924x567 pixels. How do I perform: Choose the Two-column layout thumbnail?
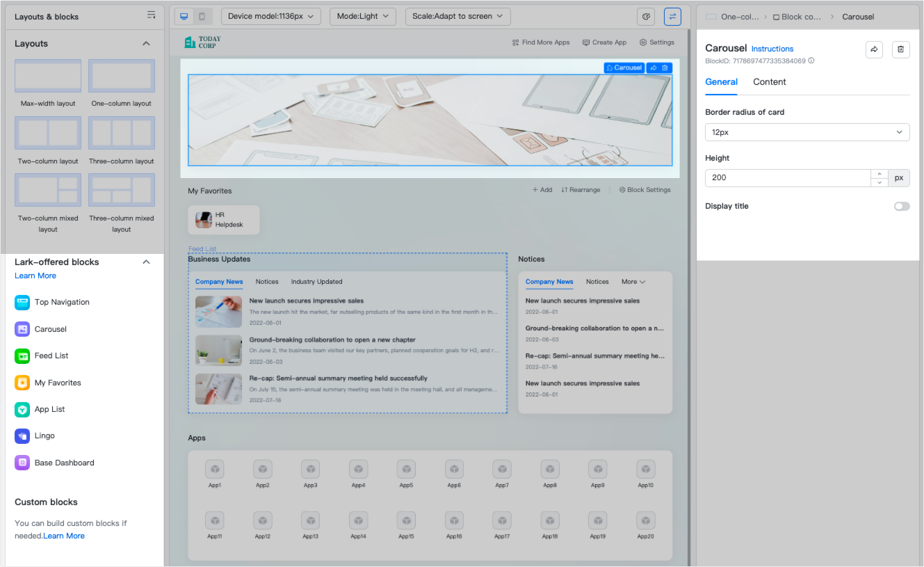[x=48, y=133]
